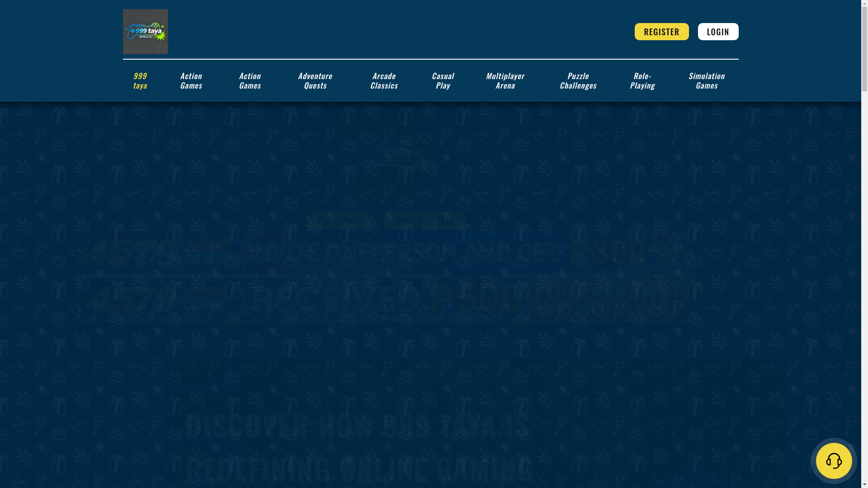Screen dimensions: 868x488
Task: Go to Arcade Classics in the navigation
Action: (384, 80)
